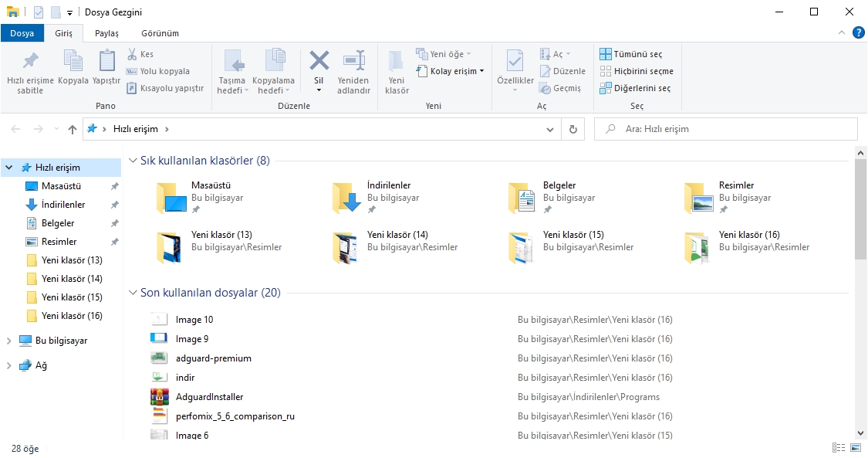Switch to the Paylaş ribbon tab
Image resolution: width=868 pixels, height=458 pixels.
click(106, 33)
